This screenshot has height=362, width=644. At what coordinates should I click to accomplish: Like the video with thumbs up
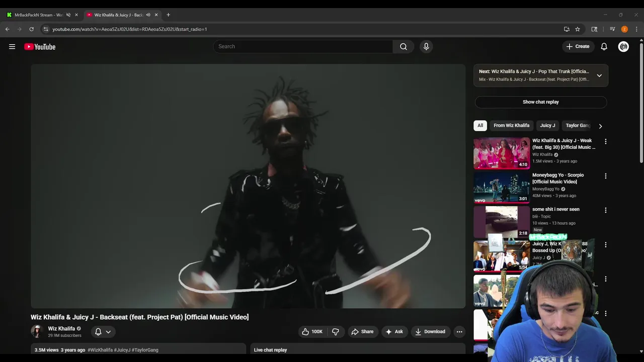pos(312,331)
